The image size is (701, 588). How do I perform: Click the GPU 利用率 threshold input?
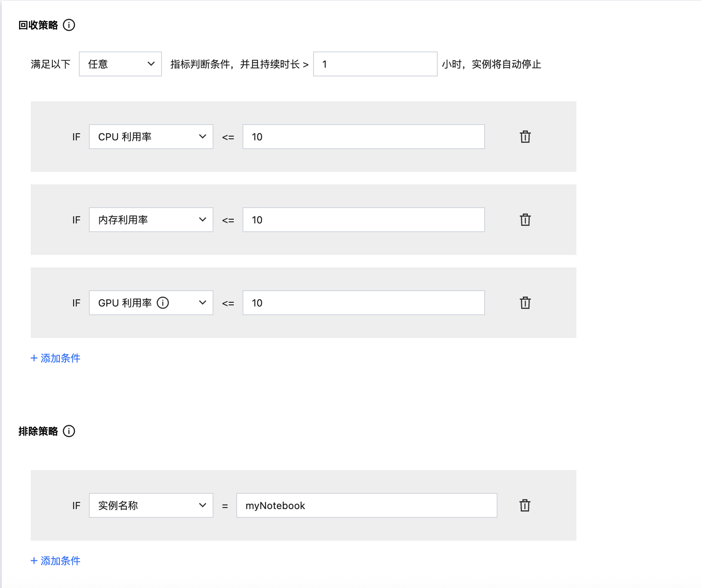pos(363,303)
